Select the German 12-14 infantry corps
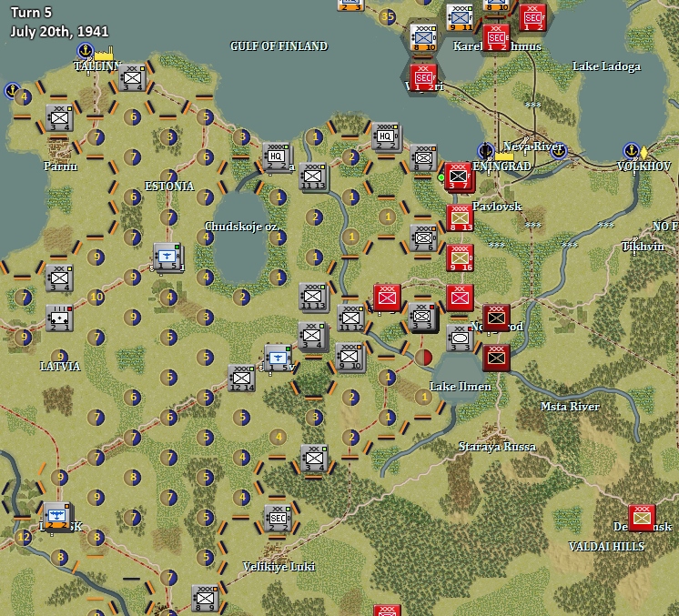The width and height of the screenshot is (679, 616). coord(241,379)
